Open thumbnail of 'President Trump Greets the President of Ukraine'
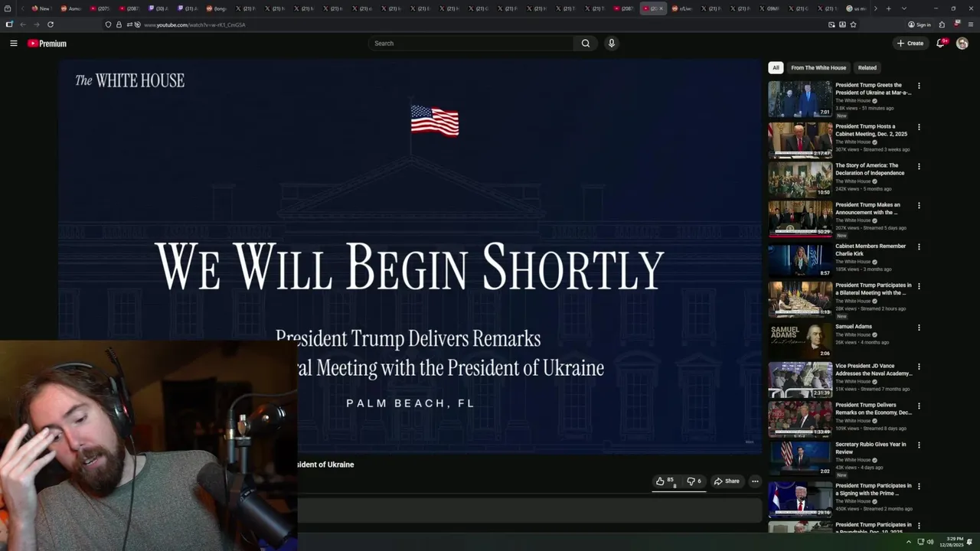Screen dimensions: 980x551 click(x=800, y=99)
